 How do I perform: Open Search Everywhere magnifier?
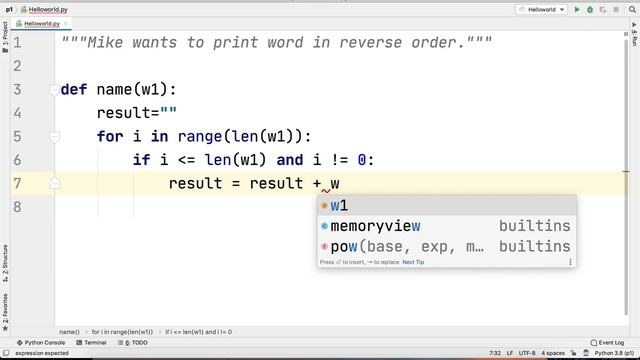[632, 9]
